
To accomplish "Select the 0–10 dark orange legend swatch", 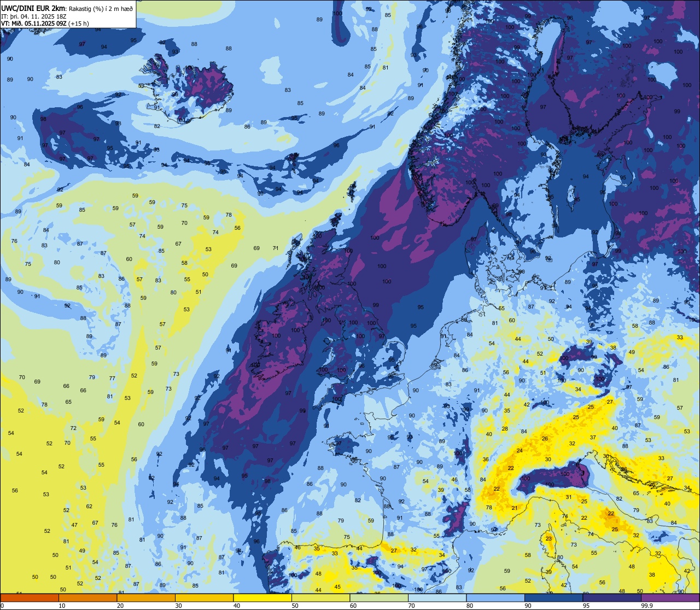I will 30,598.
